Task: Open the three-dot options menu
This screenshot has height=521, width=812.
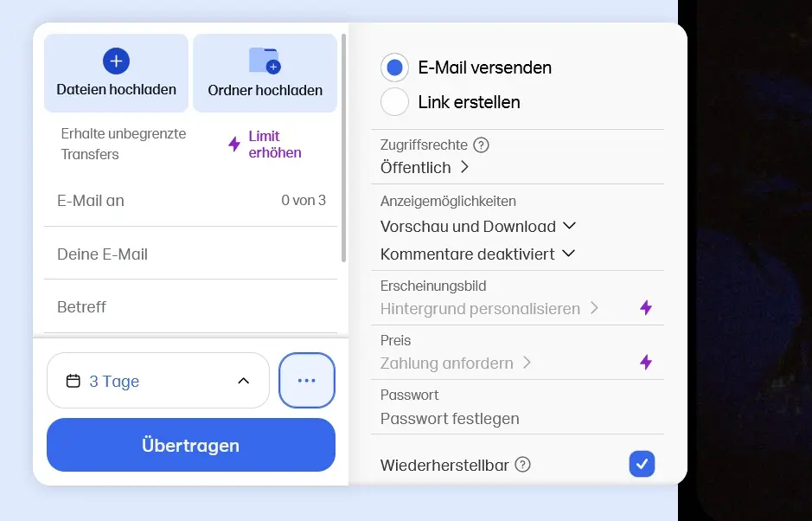Action: tap(307, 380)
